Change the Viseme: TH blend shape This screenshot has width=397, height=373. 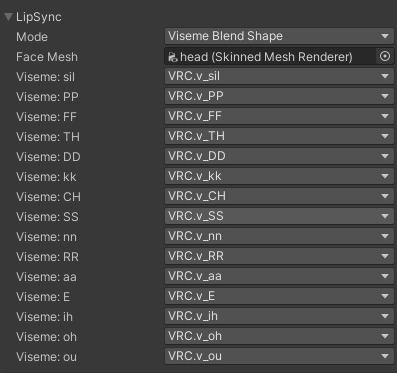coord(279,136)
